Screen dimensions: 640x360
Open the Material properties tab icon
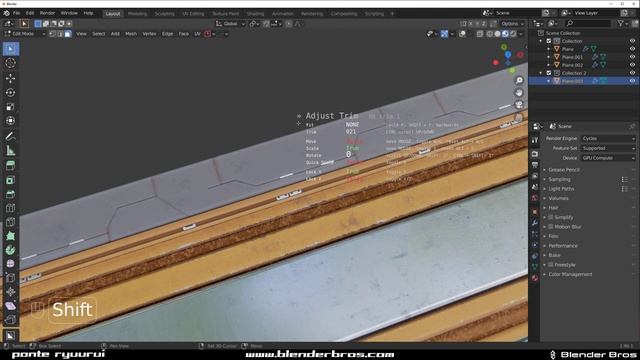tap(535, 278)
